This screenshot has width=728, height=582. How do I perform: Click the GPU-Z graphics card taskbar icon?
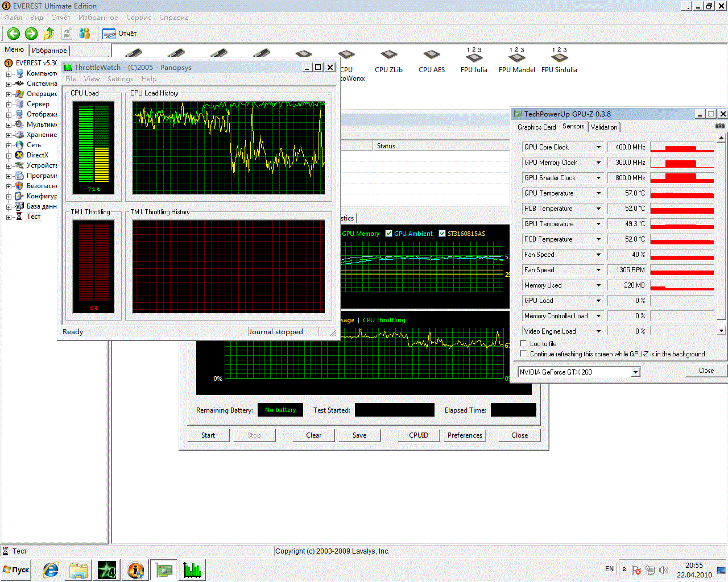coord(164,570)
